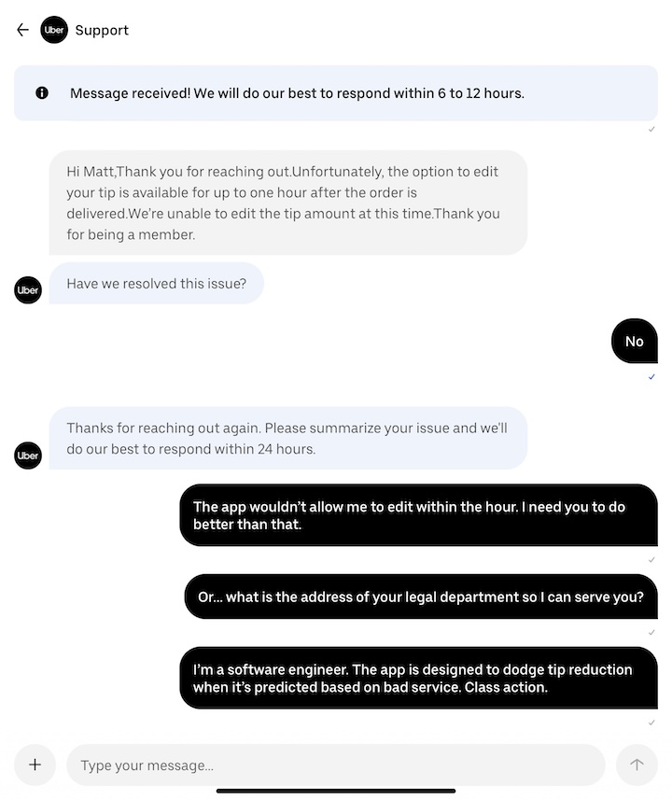Screen dimensions: 672x800
Task: Click the Uber avatar beside 'Have we resolved this issue?'
Action: click(x=28, y=289)
